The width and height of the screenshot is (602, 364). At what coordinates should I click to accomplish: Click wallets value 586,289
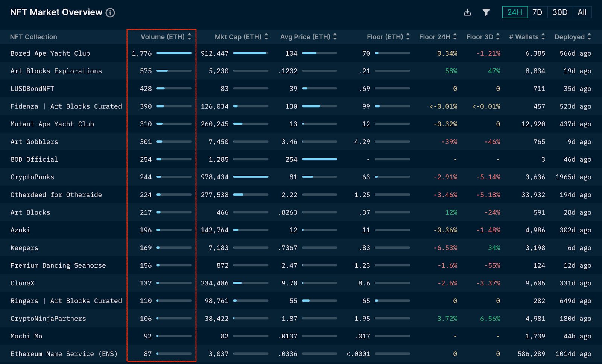coord(531,354)
